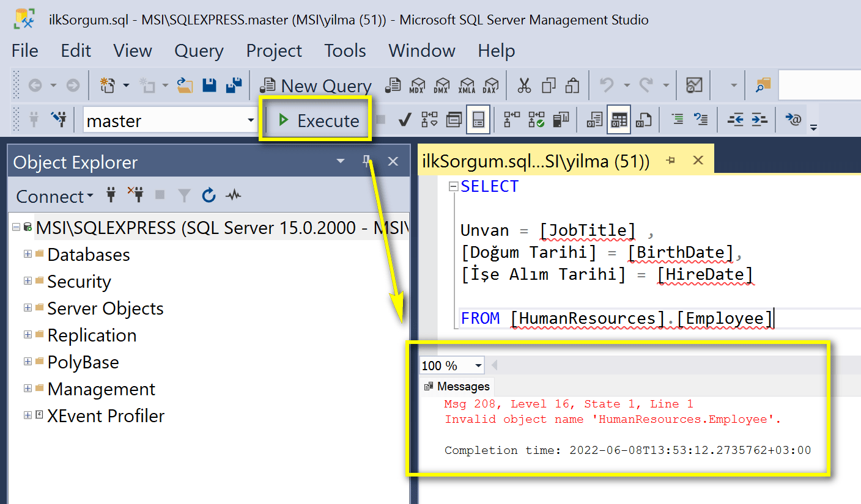Open New Project dropdown arrow
This screenshot has width=861, height=504.
coord(127,86)
